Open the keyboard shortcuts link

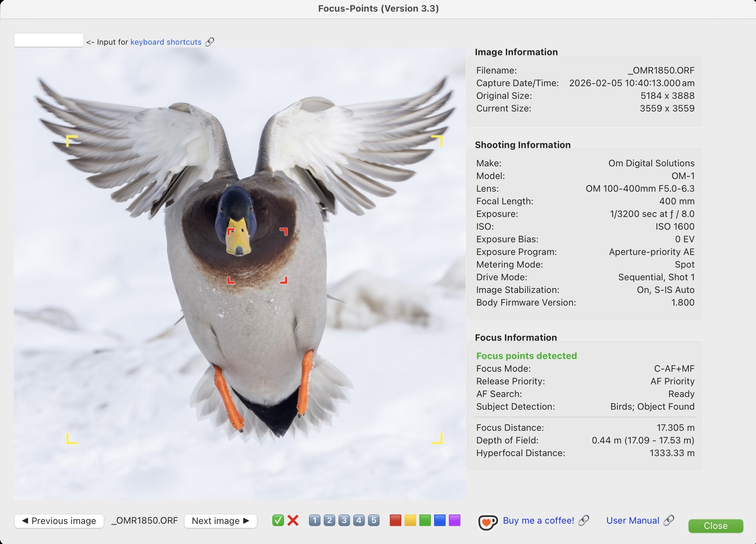pyautogui.click(x=166, y=42)
